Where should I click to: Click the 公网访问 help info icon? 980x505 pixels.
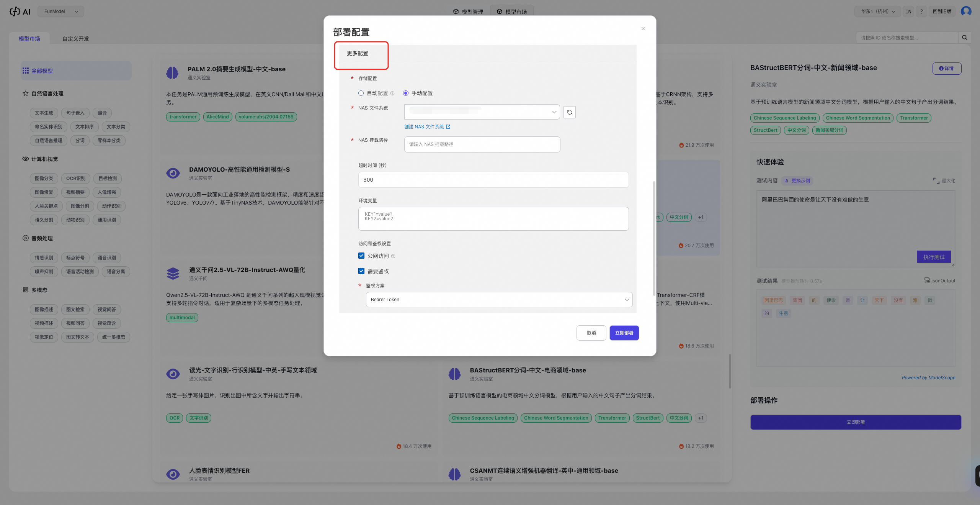pos(393,256)
